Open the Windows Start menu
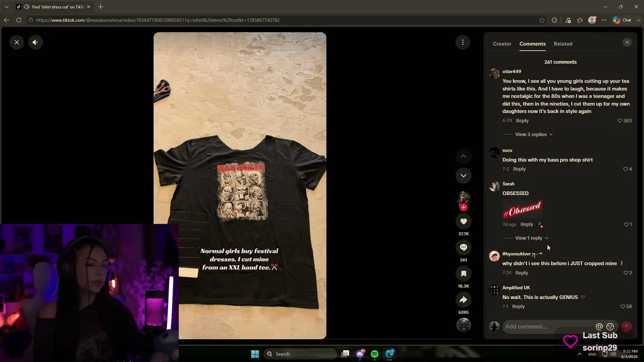 (255, 354)
